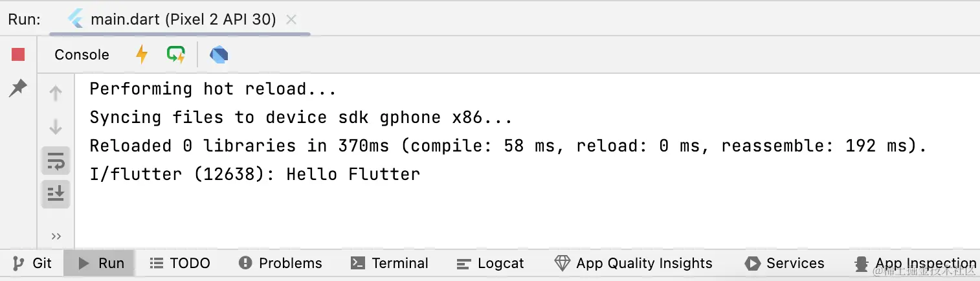Go down the stack trace arrow

(56, 127)
